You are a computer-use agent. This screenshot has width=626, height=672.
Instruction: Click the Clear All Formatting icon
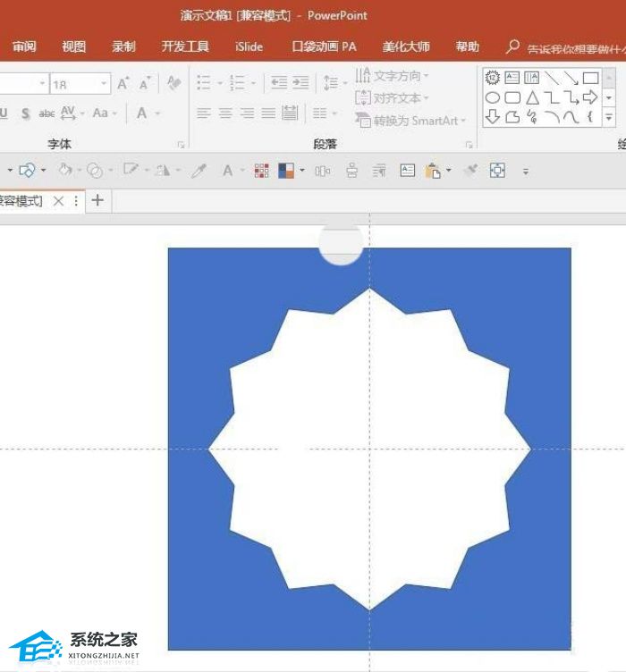[173, 83]
